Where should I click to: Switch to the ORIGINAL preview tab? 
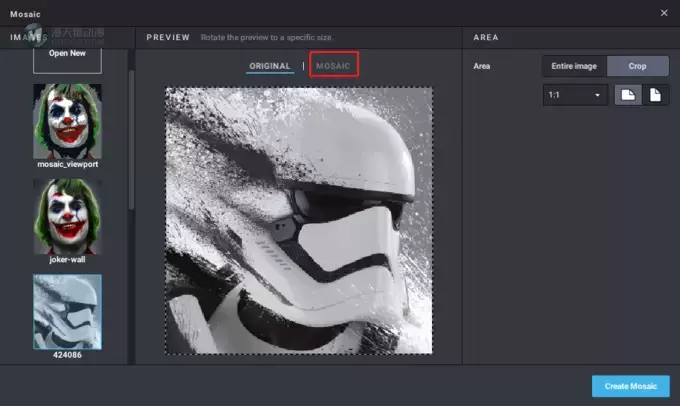tap(270, 66)
